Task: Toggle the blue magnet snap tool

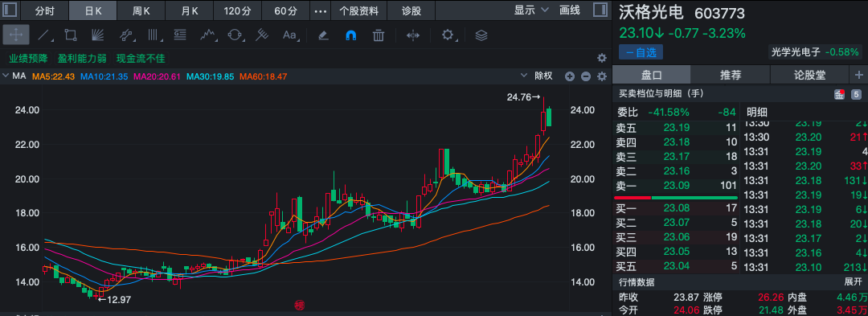Action: [x=351, y=35]
